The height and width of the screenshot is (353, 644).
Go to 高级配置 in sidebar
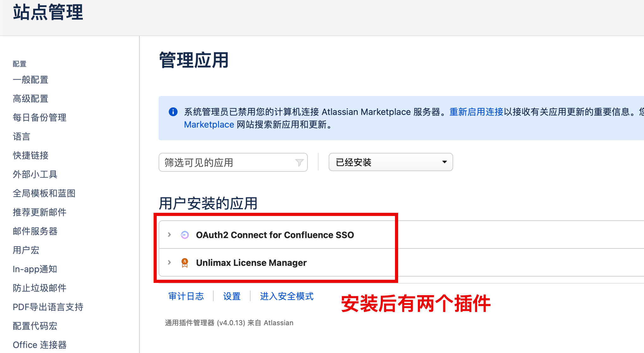point(31,99)
